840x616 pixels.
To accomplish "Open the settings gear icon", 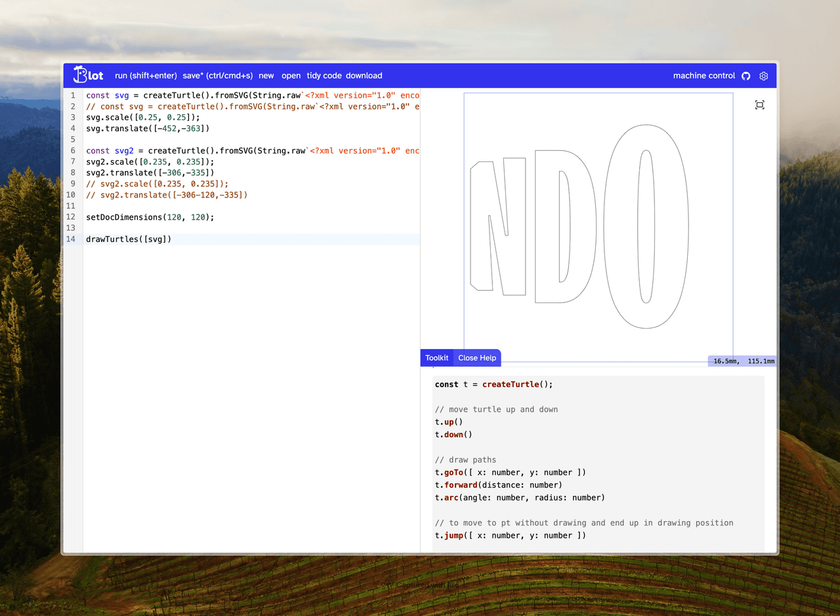I will point(763,76).
